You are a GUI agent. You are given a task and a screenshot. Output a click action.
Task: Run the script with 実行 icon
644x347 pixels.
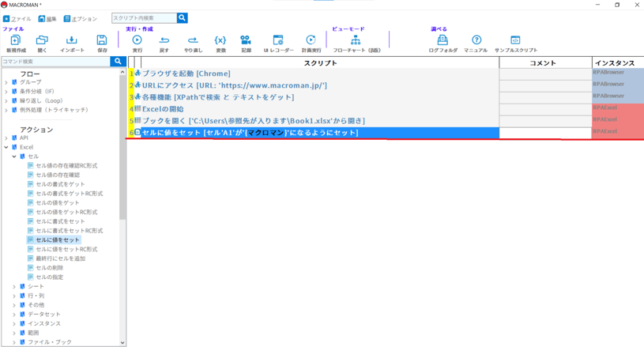[137, 40]
